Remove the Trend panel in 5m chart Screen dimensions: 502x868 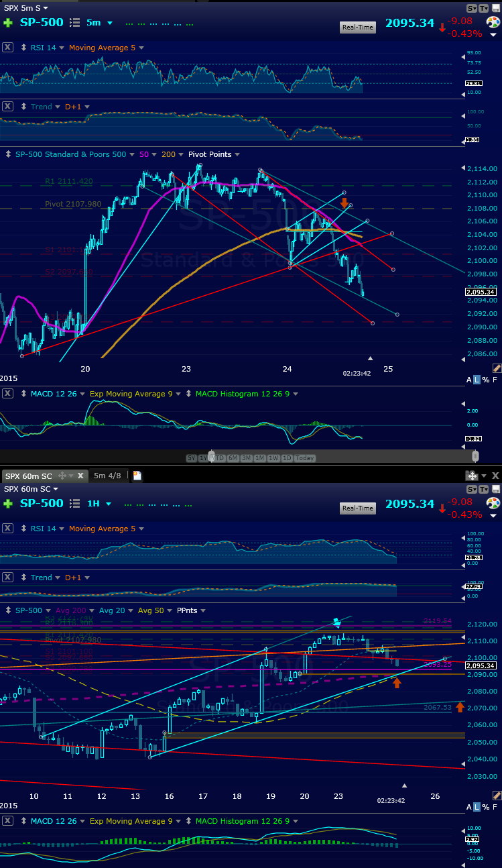click(x=7, y=107)
